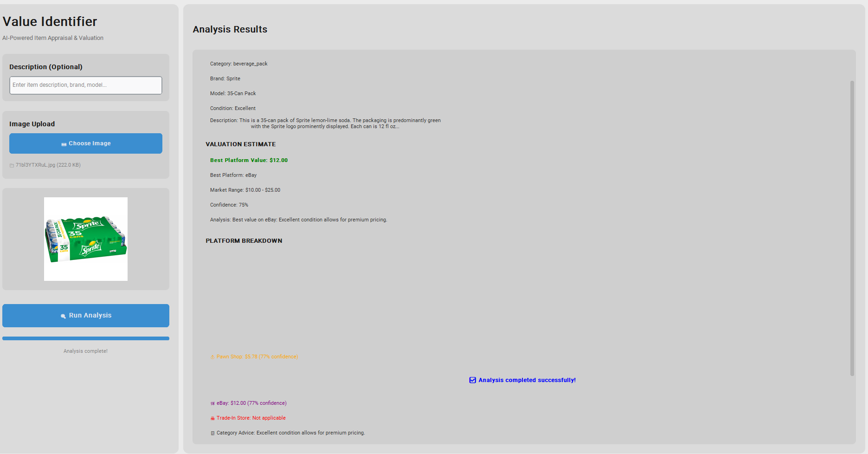The height and width of the screenshot is (454, 868).
Task: Click the 'Analysis completed successfully!' message
Action: click(527, 380)
